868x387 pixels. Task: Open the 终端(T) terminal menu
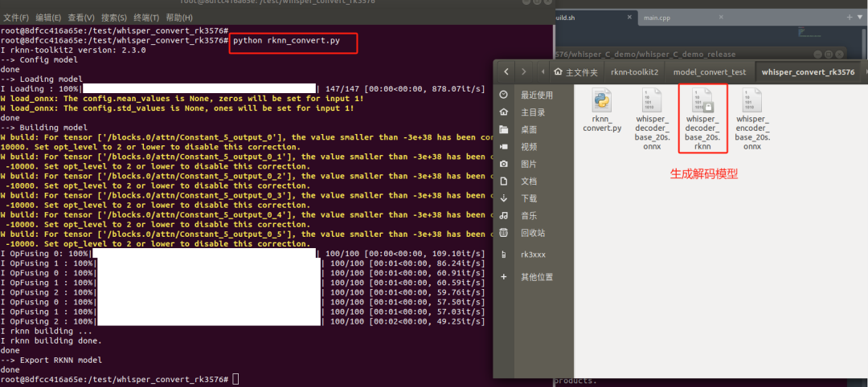pyautogui.click(x=146, y=18)
